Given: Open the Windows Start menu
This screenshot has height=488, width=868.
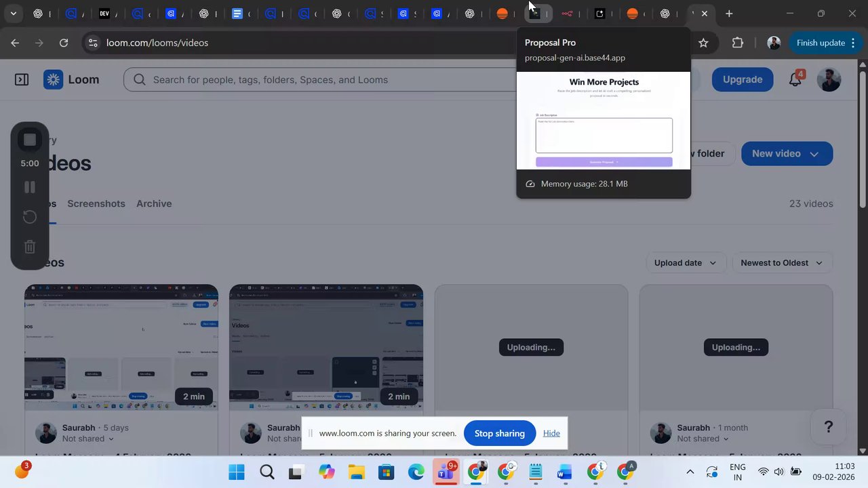Looking at the screenshot, I should click(x=237, y=472).
